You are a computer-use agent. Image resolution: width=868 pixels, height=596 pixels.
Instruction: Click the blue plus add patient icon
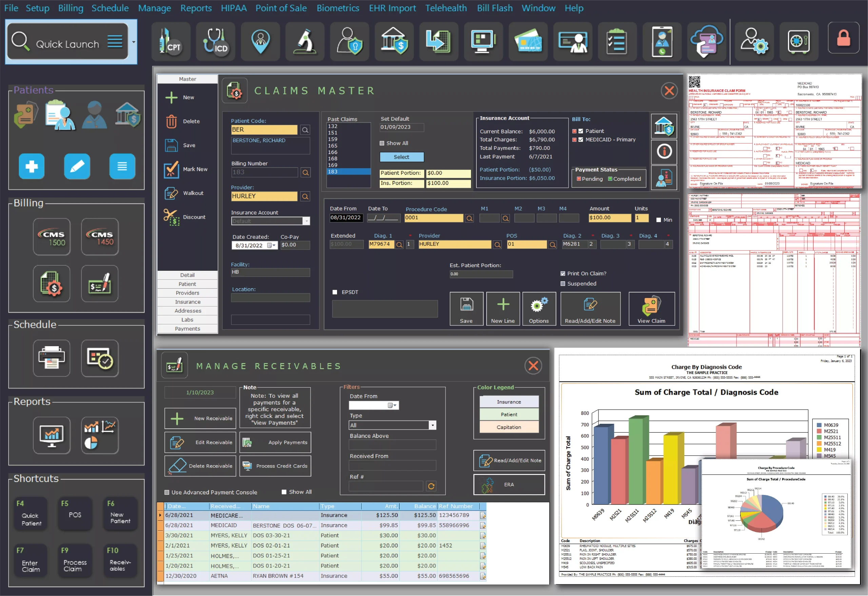click(x=32, y=166)
